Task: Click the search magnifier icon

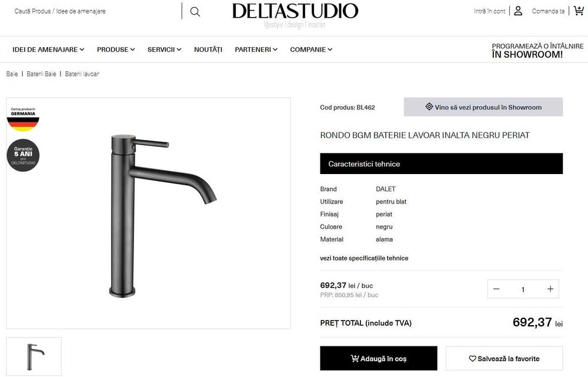Action: 195,12
